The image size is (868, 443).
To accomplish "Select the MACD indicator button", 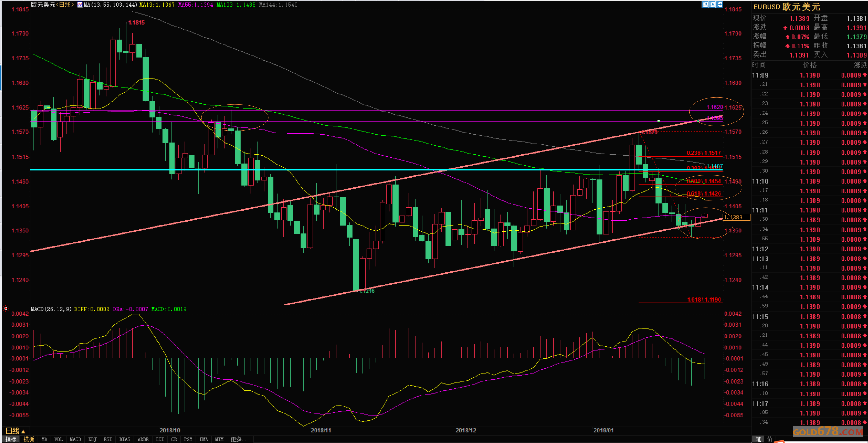I will [75, 439].
